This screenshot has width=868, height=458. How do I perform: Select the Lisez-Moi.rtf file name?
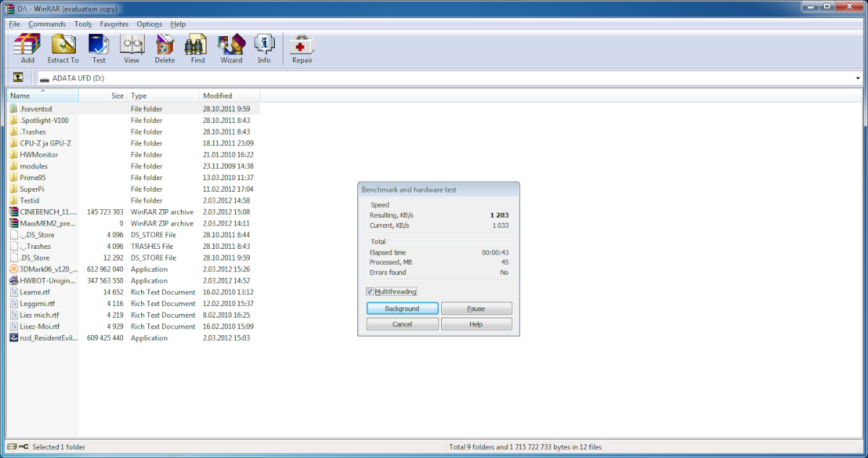pyautogui.click(x=40, y=326)
